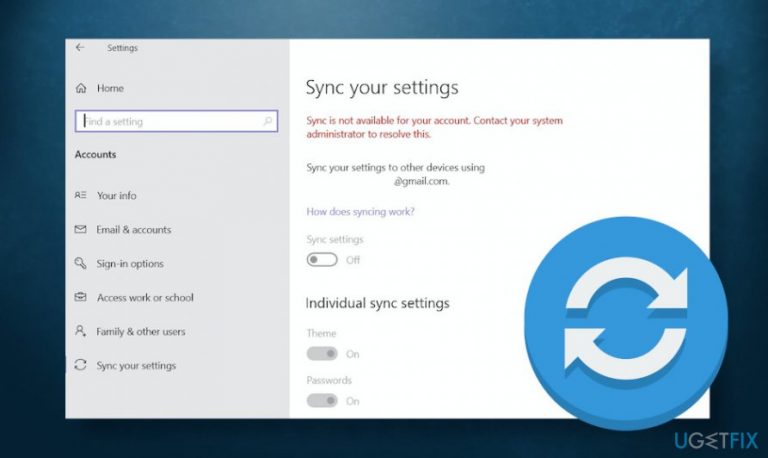Click the Settings window title
The width and height of the screenshot is (768, 458).
[122, 48]
